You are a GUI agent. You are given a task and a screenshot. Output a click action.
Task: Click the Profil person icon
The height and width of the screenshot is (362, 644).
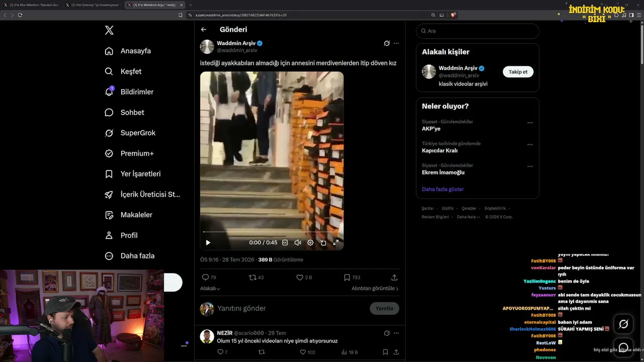tap(109, 235)
